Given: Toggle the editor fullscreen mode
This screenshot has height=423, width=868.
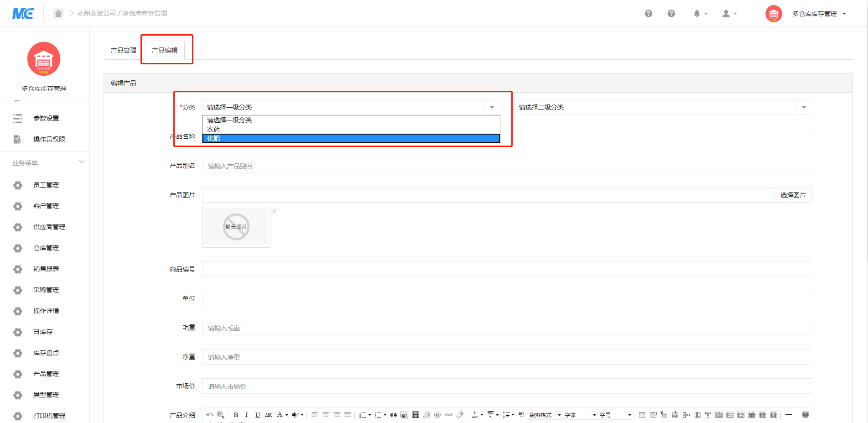Looking at the screenshot, I should (x=806, y=415).
